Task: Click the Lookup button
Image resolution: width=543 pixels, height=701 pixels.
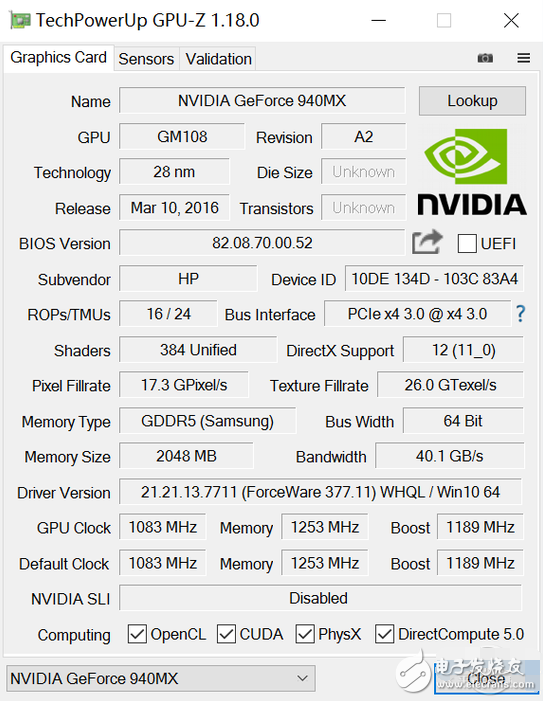Action: pos(472,101)
